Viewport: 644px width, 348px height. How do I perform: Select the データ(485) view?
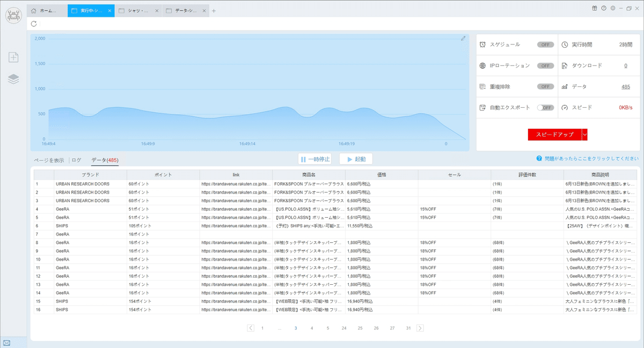pyautogui.click(x=105, y=160)
